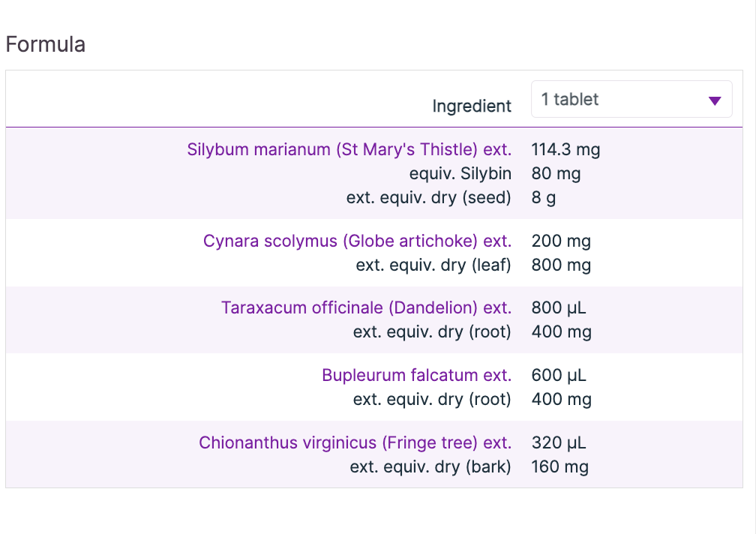
Task: Click the Ingredient column label
Action: pyautogui.click(x=472, y=106)
